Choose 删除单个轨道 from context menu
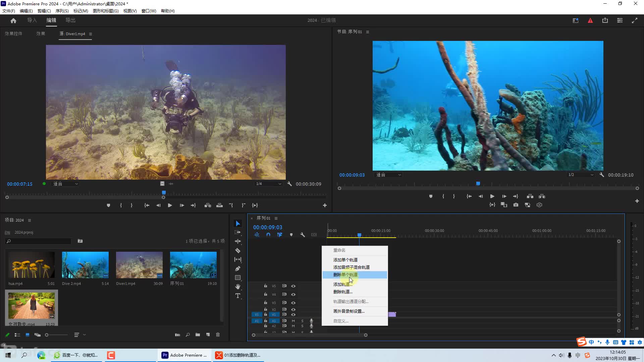 355,275
